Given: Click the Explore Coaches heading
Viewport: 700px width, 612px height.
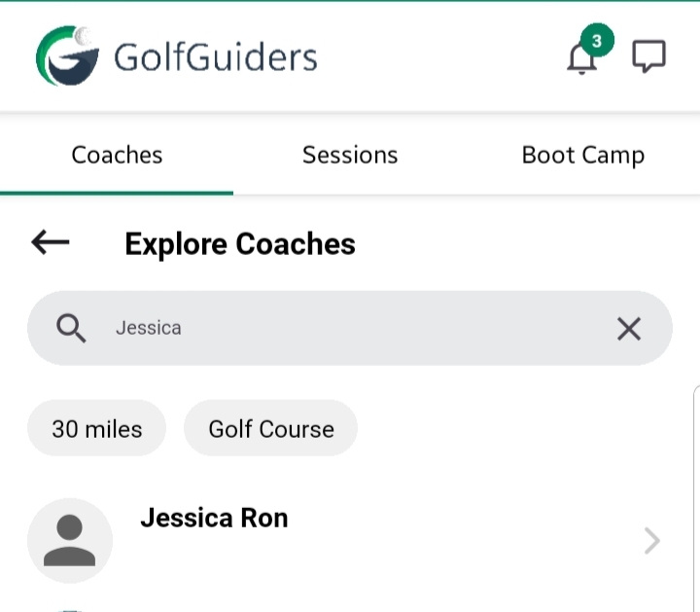Looking at the screenshot, I should click(x=240, y=243).
